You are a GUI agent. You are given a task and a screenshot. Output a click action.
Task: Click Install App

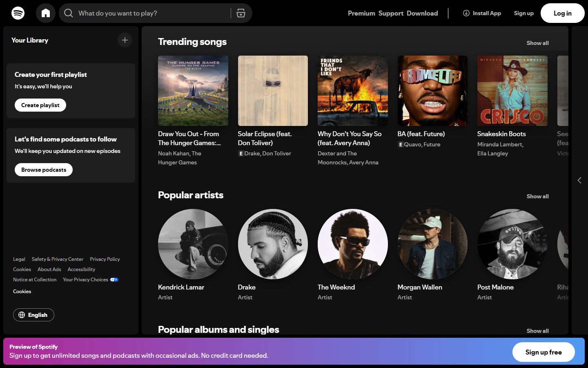tap(482, 13)
